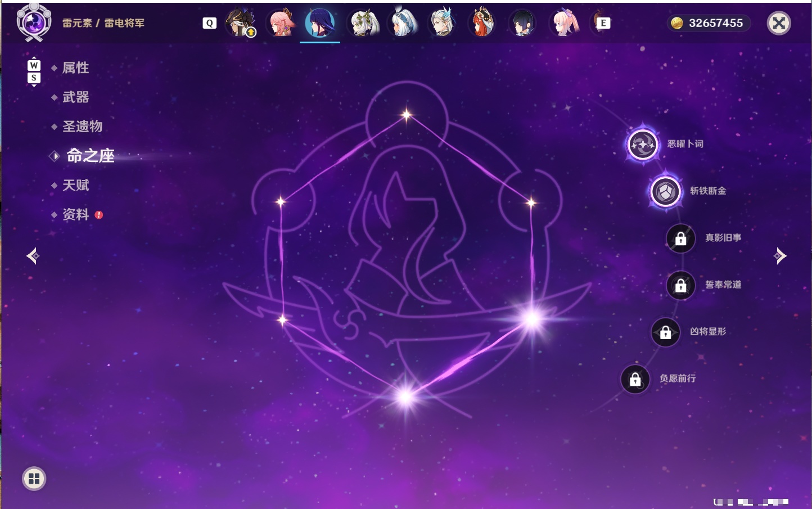Screen dimensions: 812x509
Task: Click the locked 负愿前行 constellation node
Action: tap(635, 379)
